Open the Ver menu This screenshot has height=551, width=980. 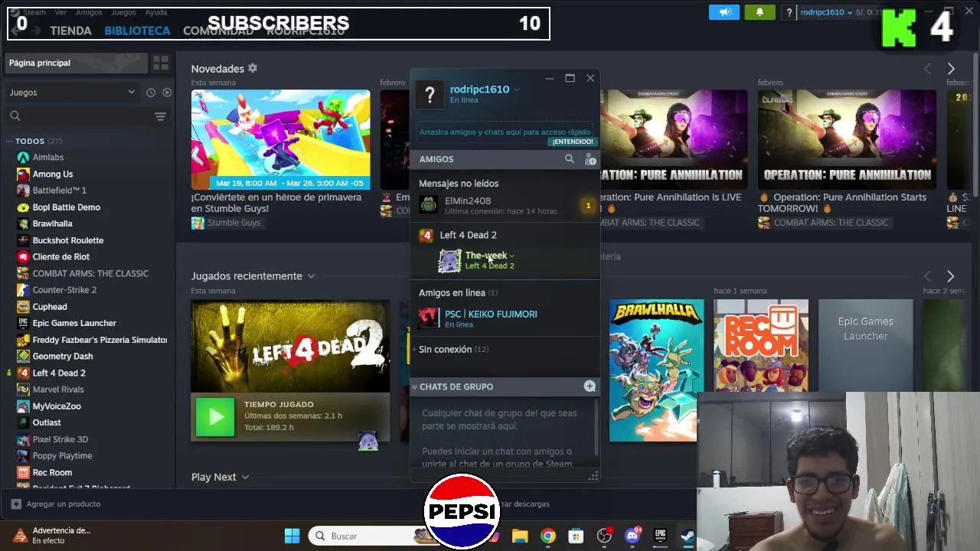pos(60,12)
